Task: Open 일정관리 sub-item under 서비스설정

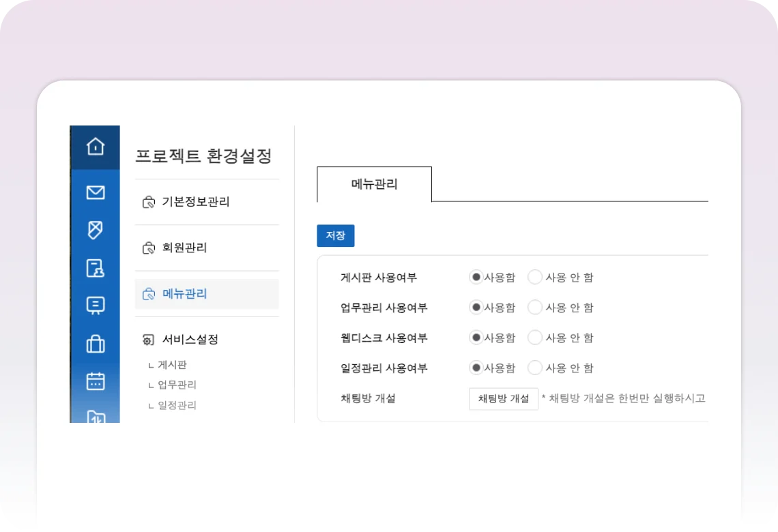Action: (x=177, y=405)
